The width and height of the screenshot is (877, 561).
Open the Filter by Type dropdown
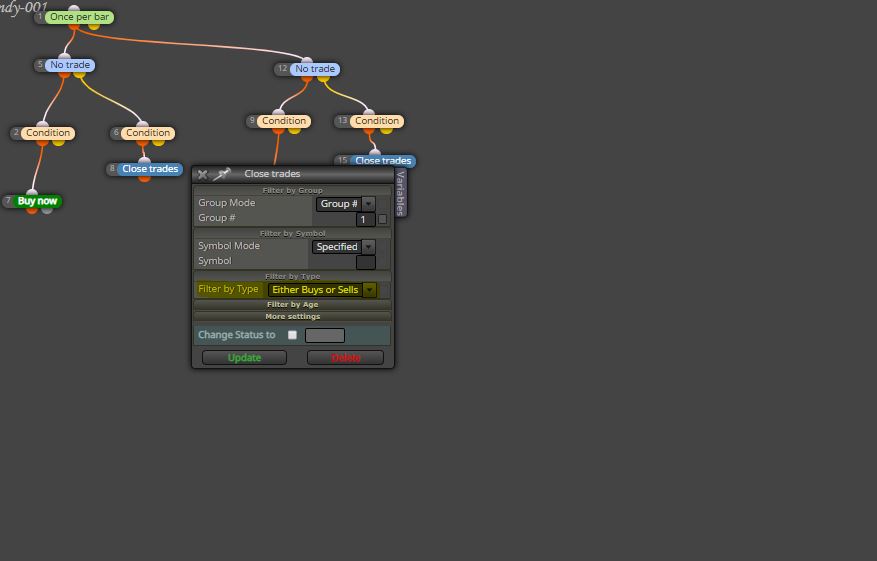click(x=322, y=290)
